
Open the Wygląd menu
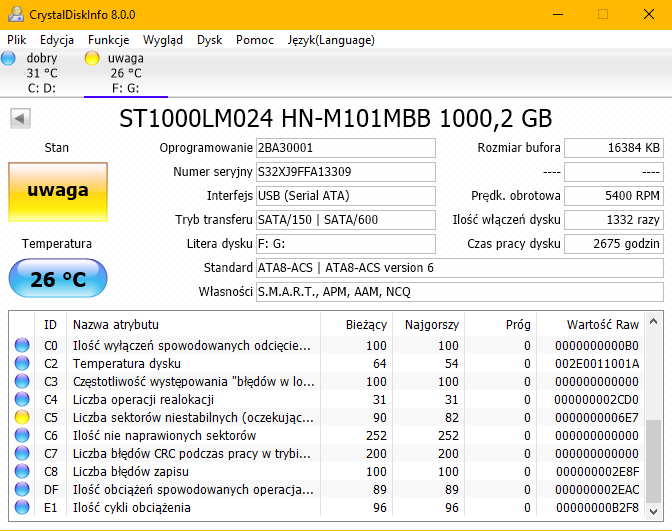coord(163,40)
